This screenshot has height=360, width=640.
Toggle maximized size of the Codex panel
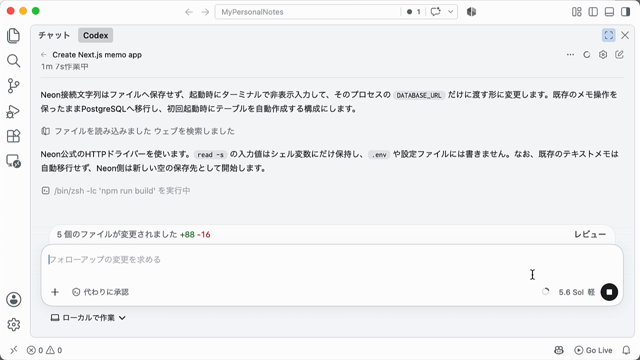[609, 35]
